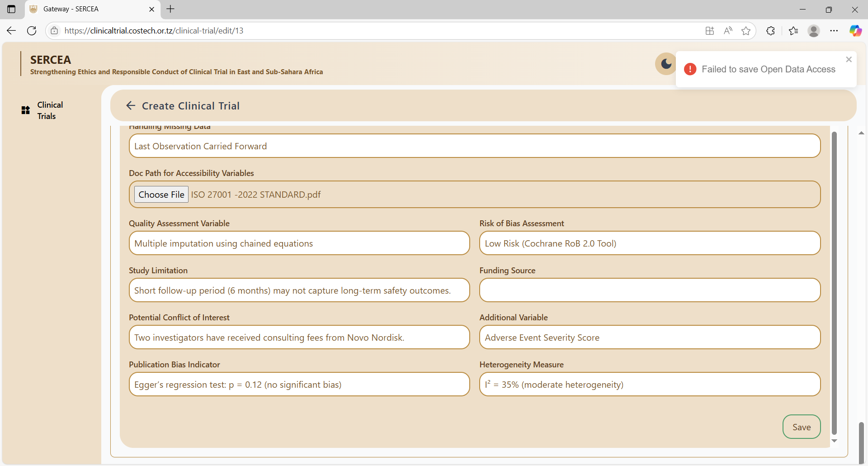The height and width of the screenshot is (466, 868).
Task: Edit Handling Missing Data field
Action: click(475, 146)
